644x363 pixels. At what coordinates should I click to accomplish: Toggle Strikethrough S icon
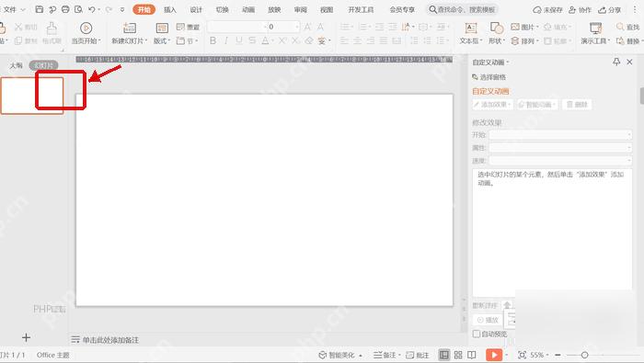(x=252, y=40)
